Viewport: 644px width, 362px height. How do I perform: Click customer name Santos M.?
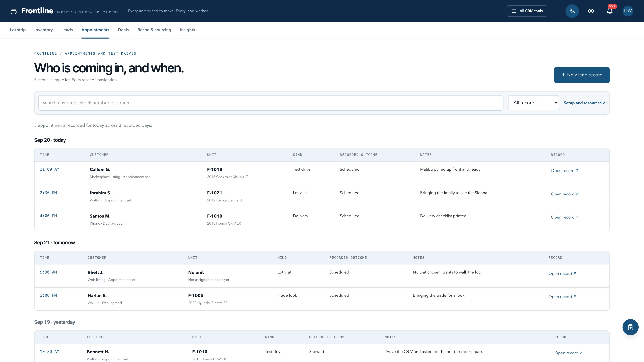coord(100,216)
